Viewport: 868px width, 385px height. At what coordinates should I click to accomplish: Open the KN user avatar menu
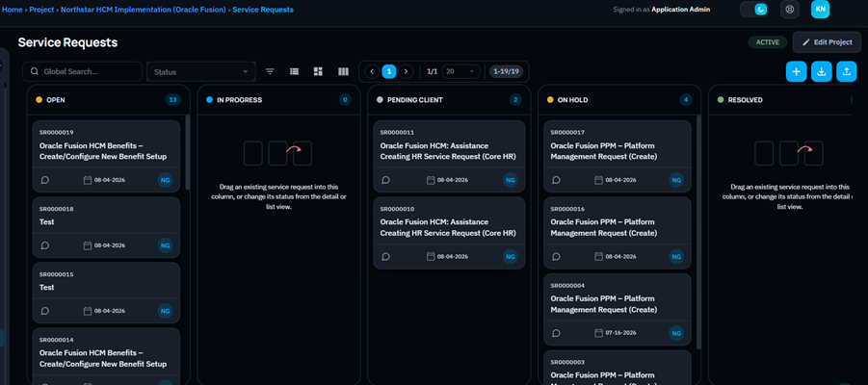[x=820, y=10]
